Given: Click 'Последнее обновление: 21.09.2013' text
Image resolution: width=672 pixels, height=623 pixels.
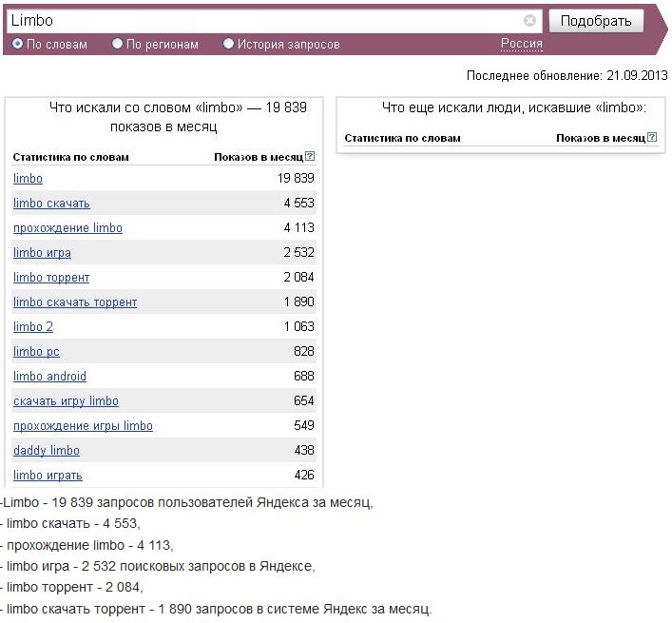Looking at the screenshot, I should (567, 75).
